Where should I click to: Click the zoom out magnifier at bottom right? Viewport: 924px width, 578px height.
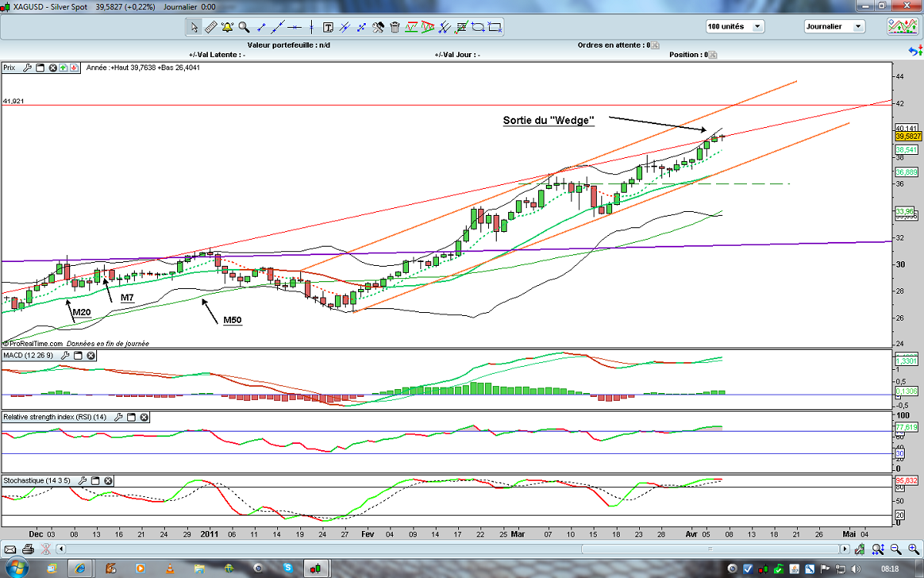point(894,549)
